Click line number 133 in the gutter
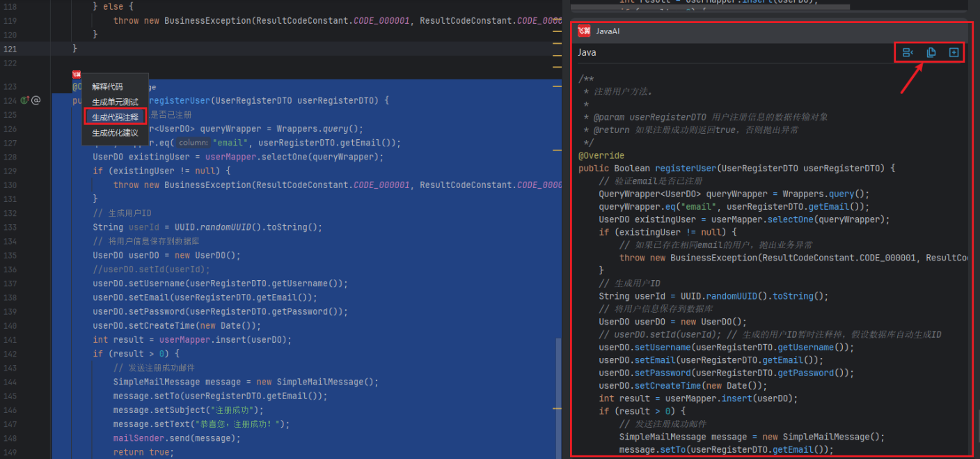 click(x=10, y=227)
